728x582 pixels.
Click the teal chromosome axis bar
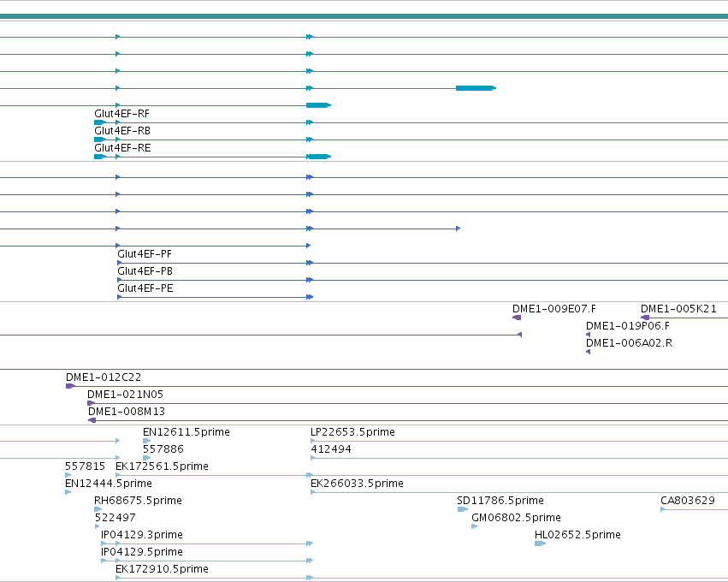tap(364, 17)
